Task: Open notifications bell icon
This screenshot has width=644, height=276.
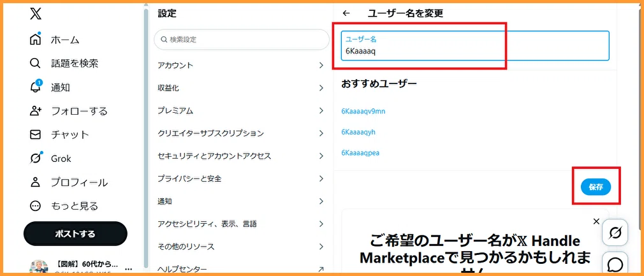Action: coord(36,87)
